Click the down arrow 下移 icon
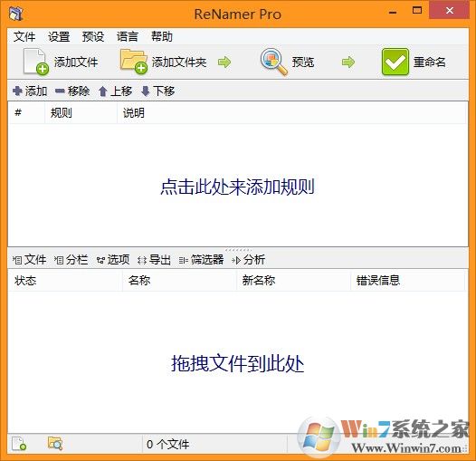This screenshot has height=461, width=476. tap(146, 91)
